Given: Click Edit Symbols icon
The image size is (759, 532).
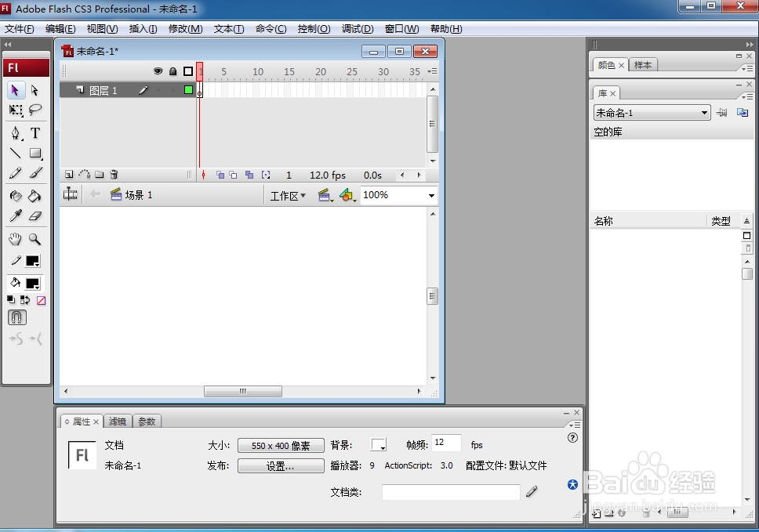Looking at the screenshot, I should [x=347, y=195].
